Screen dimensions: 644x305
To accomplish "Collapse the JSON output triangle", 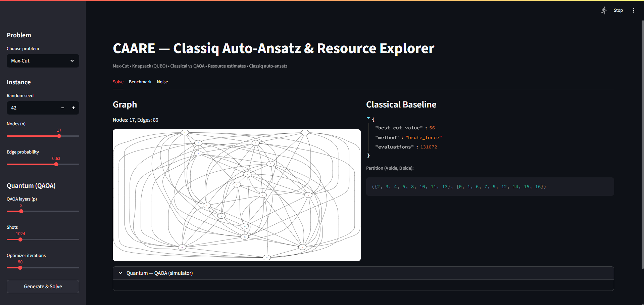I will (x=368, y=118).
